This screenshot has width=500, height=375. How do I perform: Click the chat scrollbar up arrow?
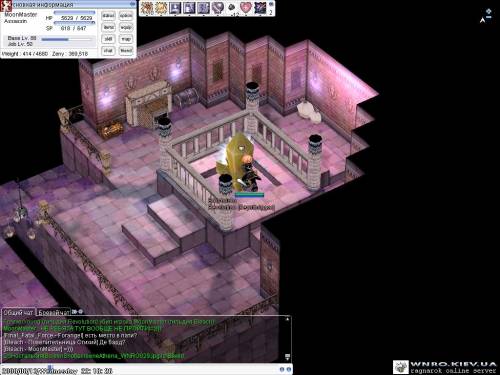[x=287, y=319]
